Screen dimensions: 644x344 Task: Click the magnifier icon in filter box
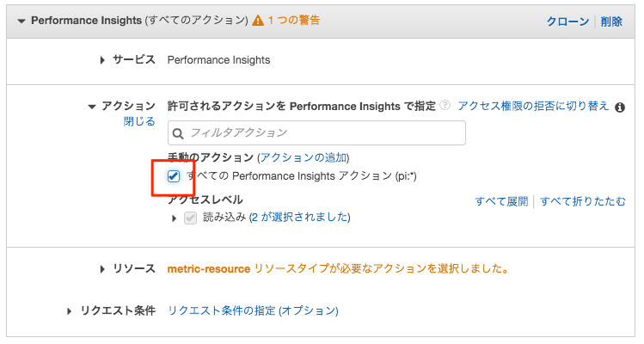pos(178,133)
